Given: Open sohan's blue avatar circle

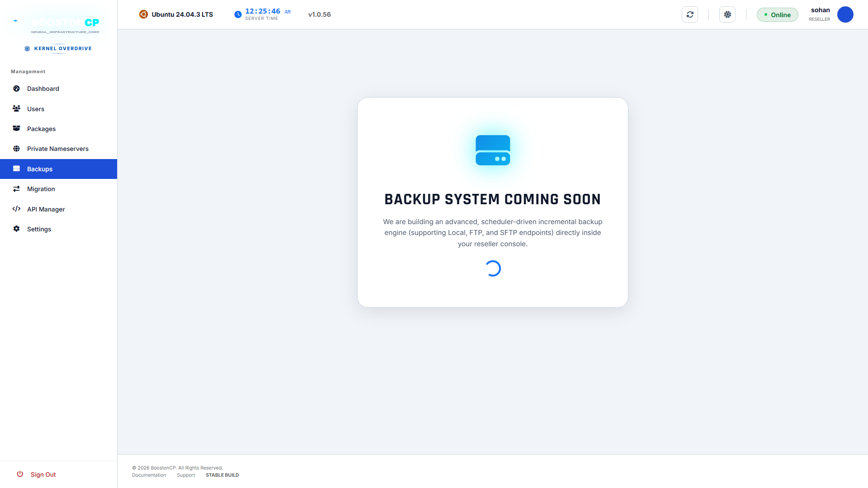Looking at the screenshot, I should point(845,14).
